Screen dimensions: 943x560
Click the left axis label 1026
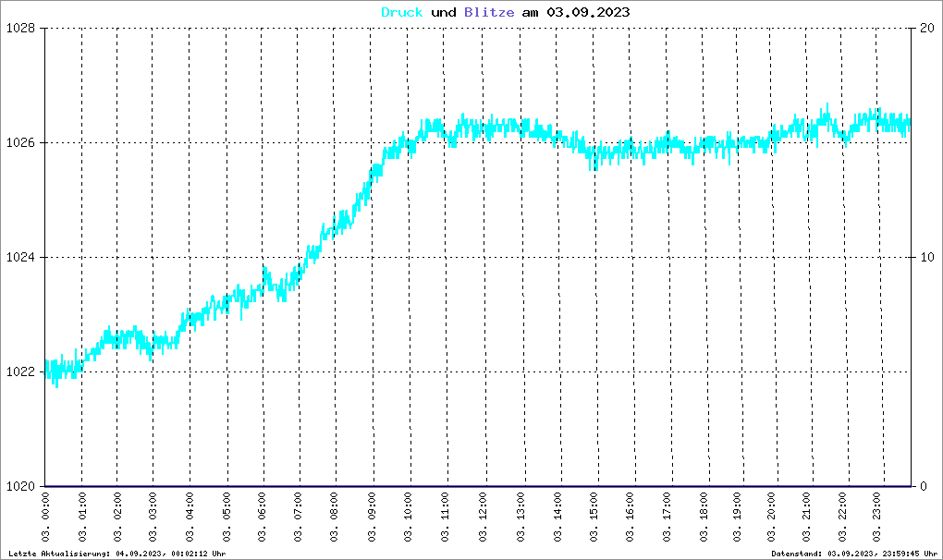pyautogui.click(x=20, y=143)
